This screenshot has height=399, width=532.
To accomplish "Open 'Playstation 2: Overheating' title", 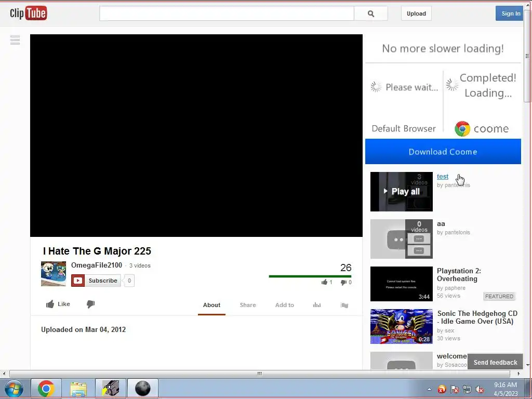I will (x=459, y=275).
